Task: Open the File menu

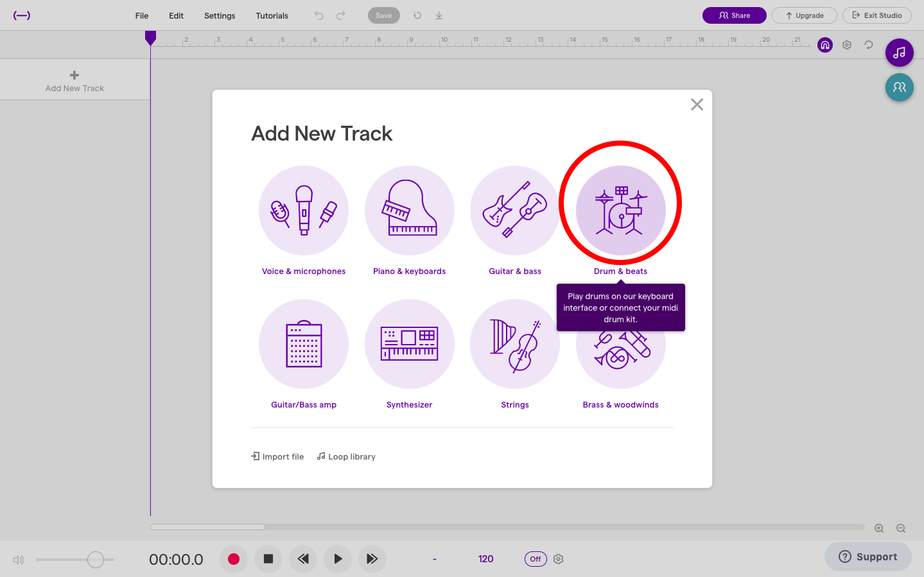Action: coord(141,15)
